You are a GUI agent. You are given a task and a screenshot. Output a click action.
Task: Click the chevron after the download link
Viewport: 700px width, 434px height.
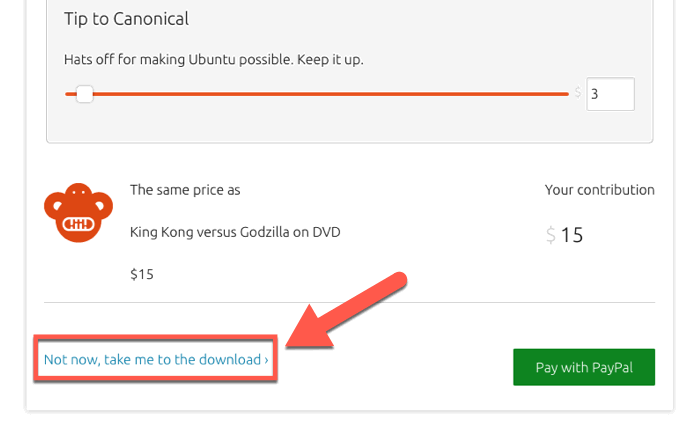pyautogui.click(x=267, y=360)
